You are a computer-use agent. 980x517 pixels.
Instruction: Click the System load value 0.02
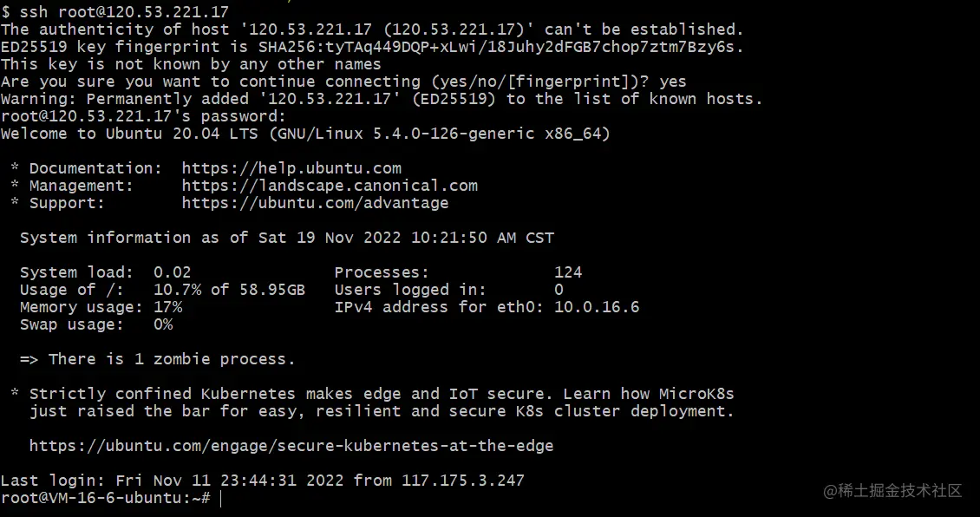coord(173,272)
